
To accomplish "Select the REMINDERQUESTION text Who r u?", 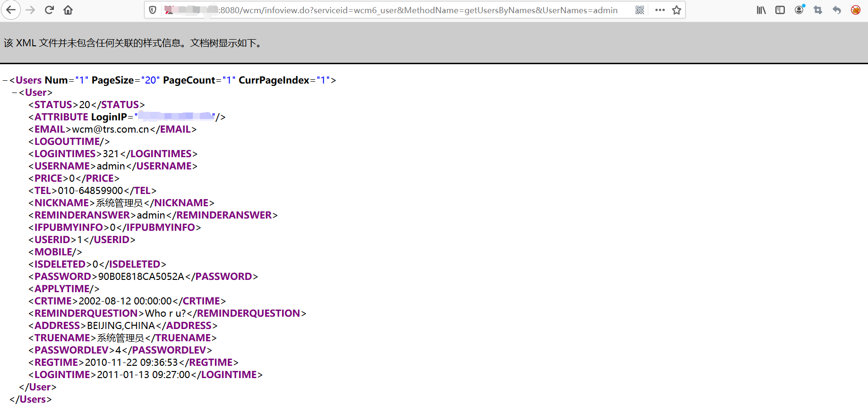I will (x=165, y=313).
